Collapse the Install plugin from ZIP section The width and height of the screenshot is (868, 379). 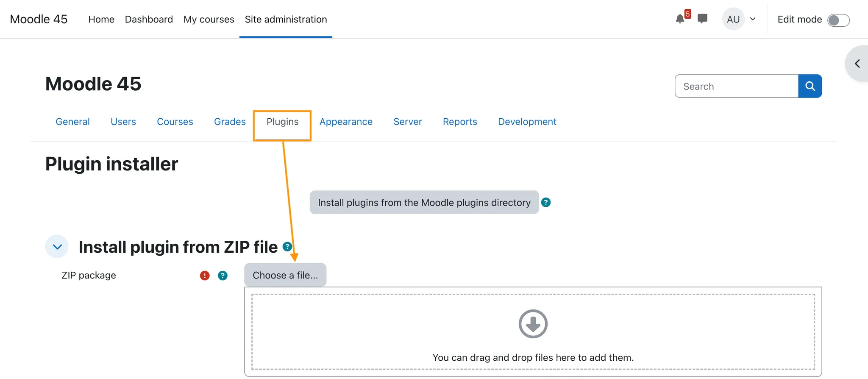pyautogui.click(x=57, y=246)
